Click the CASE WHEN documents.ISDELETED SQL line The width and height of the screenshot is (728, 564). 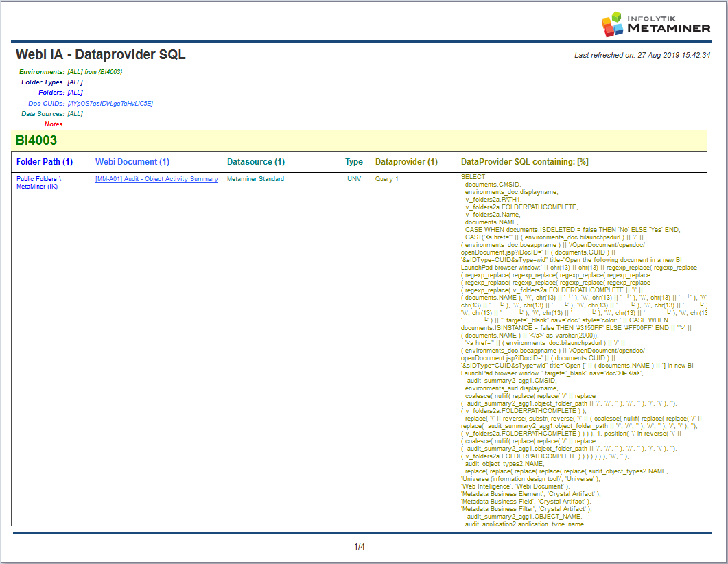click(x=572, y=230)
